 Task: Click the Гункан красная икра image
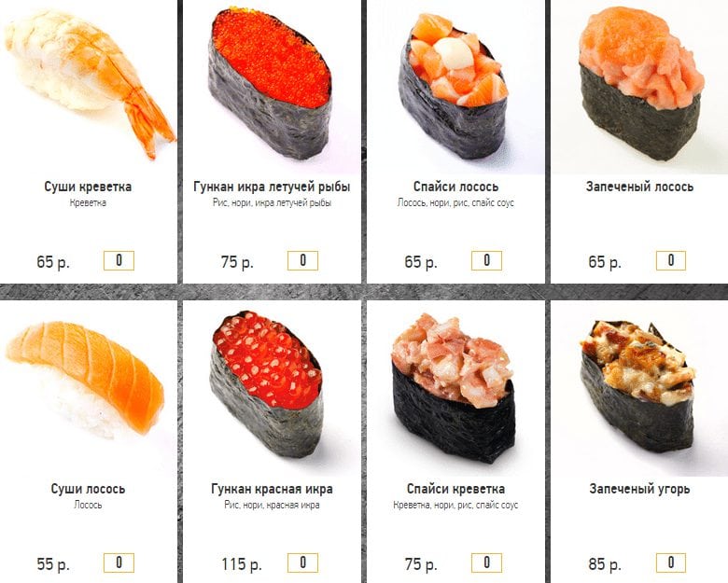(272, 389)
